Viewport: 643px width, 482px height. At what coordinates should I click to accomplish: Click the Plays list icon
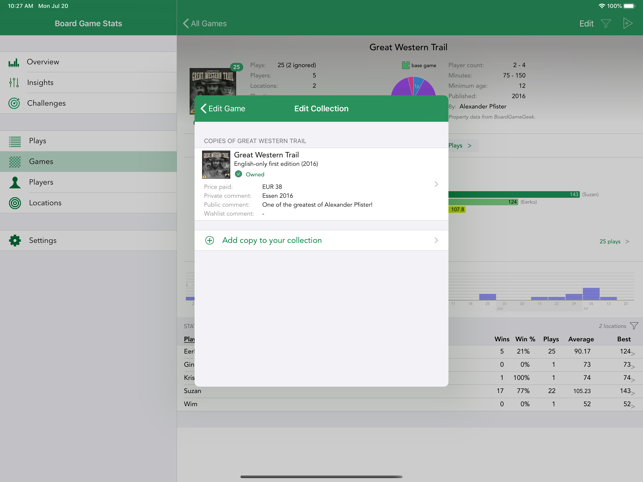coord(15,142)
